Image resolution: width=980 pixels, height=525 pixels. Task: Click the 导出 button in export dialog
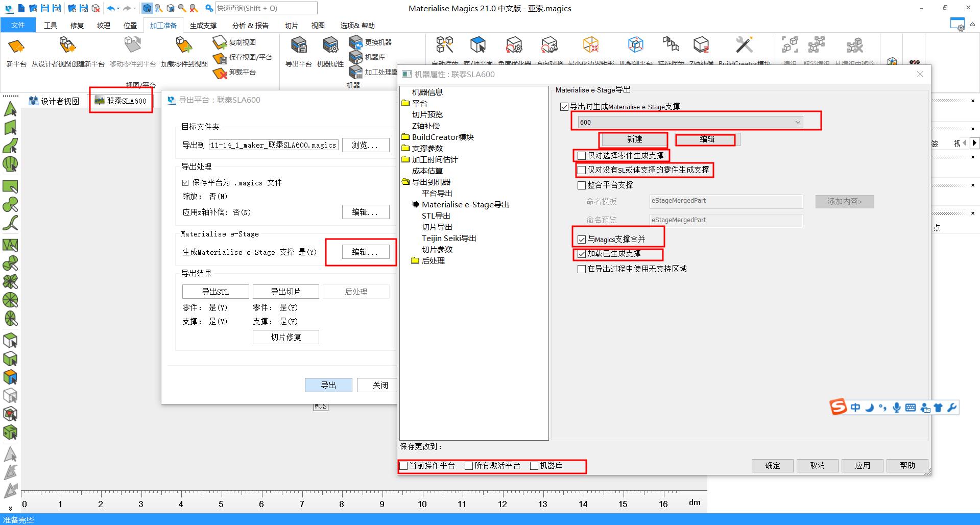point(328,385)
